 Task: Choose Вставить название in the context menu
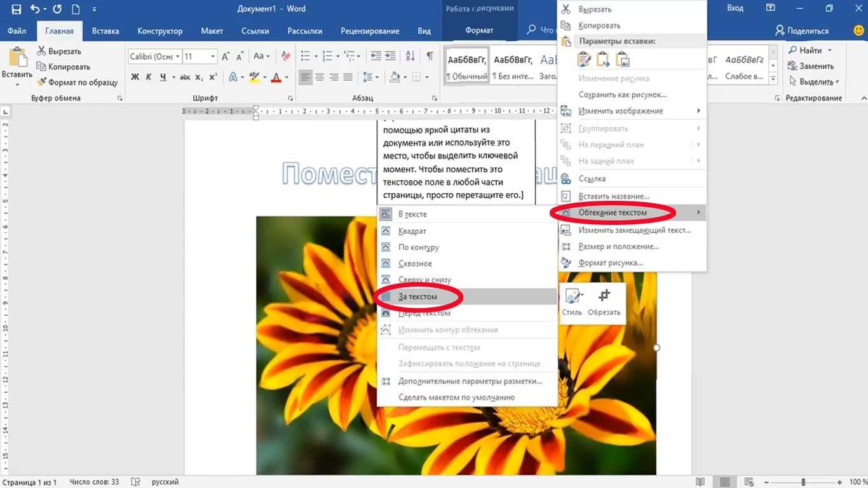tap(632, 196)
